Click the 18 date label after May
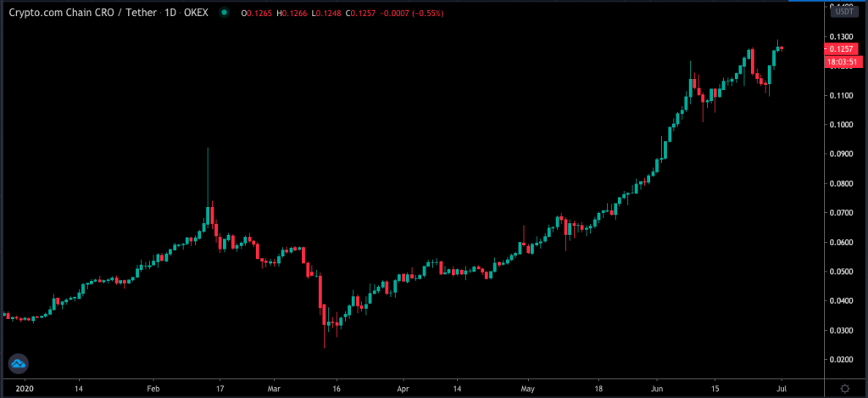The width and height of the screenshot is (868, 398). tap(598, 389)
